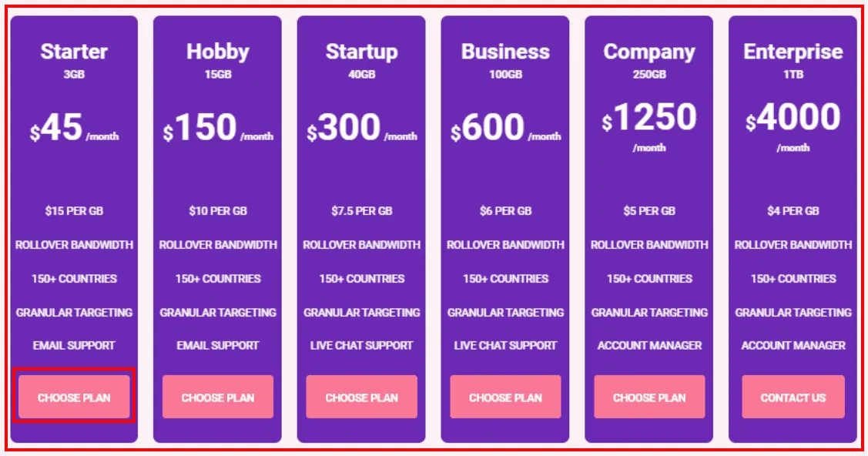Image resolution: width=868 pixels, height=456 pixels.
Task: Select the Business plan title
Action: [505, 52]
